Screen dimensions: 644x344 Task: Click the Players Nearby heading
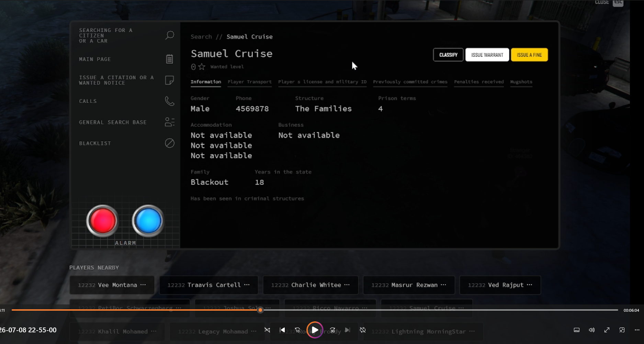pos(94,267)
